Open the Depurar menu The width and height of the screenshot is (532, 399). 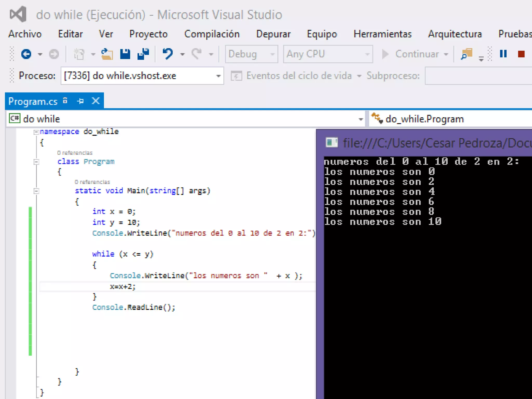pyautogui.click(x=273, y=34)
